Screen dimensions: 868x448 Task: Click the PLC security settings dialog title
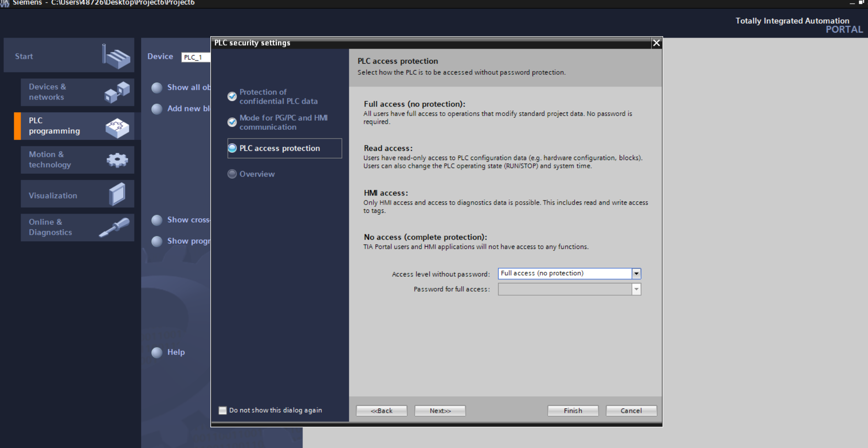[252, 43]
